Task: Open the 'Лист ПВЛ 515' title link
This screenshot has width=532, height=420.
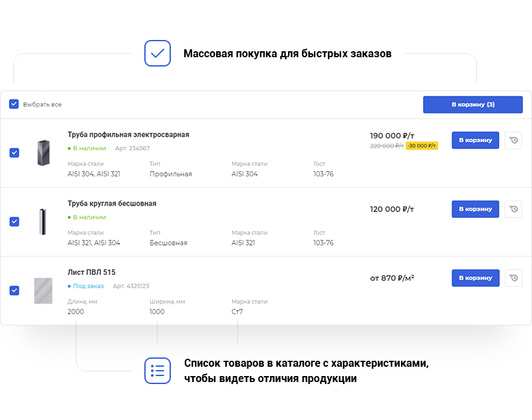Action: [92, 272]
